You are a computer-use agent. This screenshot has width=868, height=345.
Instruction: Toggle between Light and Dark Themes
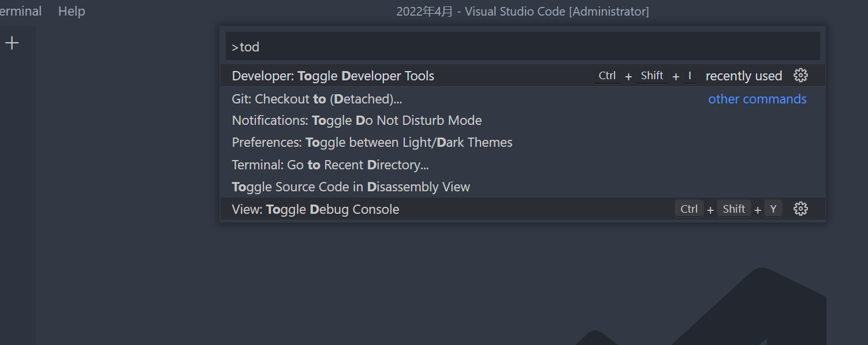(x=372, y=142)
